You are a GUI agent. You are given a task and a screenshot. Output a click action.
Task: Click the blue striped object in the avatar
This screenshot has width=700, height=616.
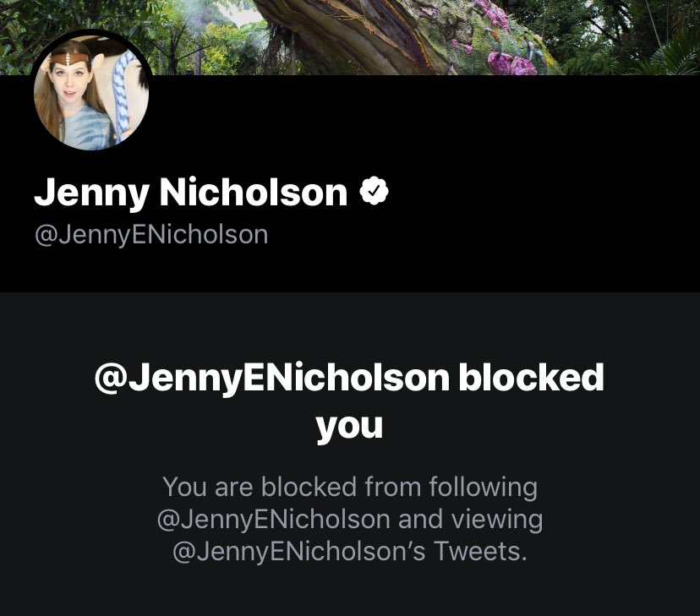coord(124,94)
